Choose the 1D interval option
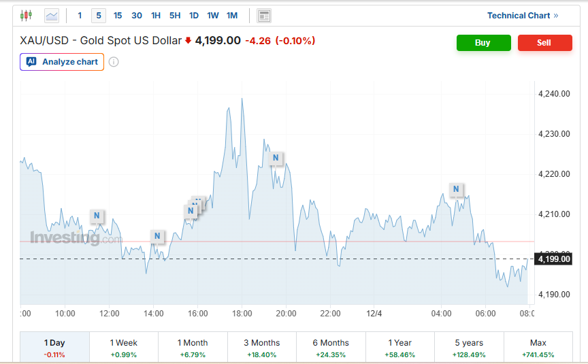Screen dimensions: 588x364 click(x=194, y=15)
